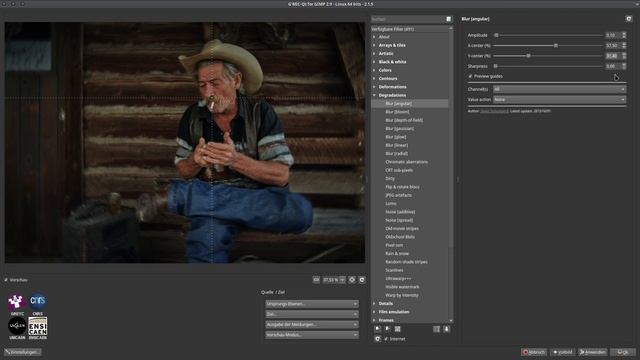This screenshot has height=360, width=640.
Task: Click the clear-search icon in filter search box
Action: [449, 19]
